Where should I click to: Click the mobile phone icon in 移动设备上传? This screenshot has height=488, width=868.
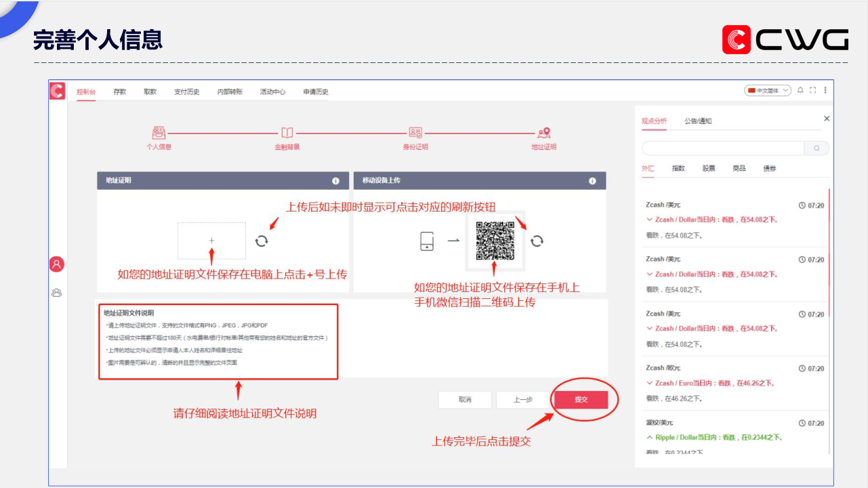(x=427, y=241)
